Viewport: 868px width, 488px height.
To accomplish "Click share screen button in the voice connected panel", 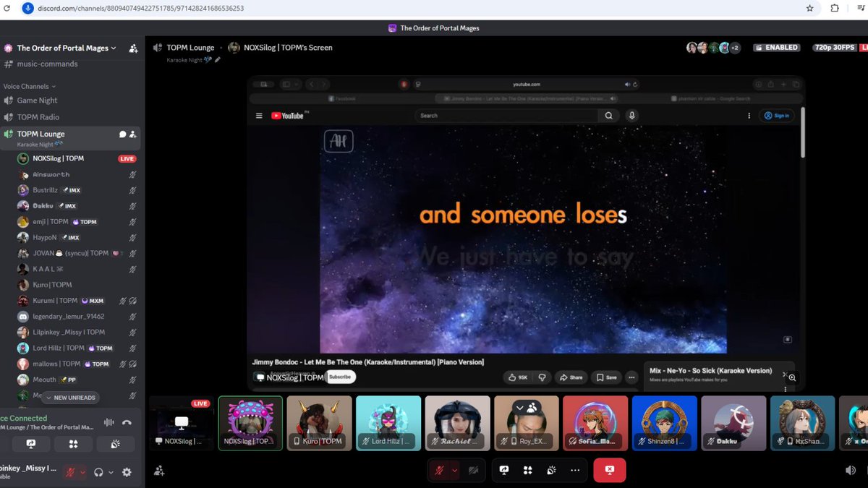I will [31, 444].
